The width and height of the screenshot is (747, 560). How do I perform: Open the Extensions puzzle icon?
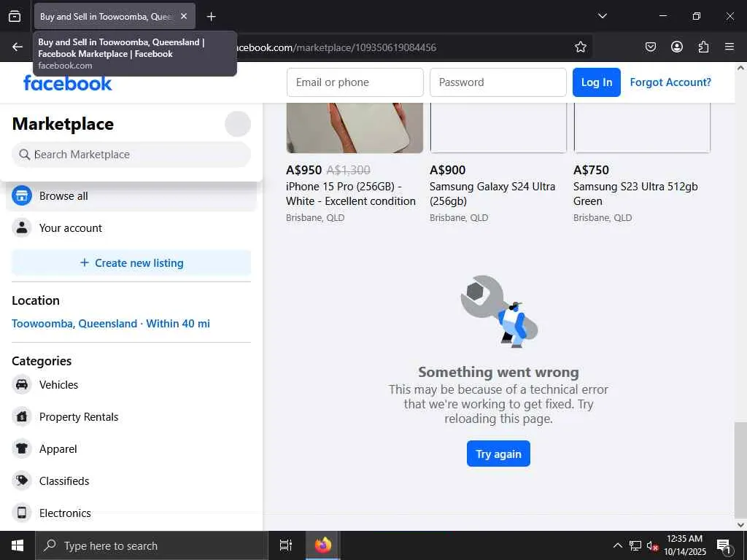tap(703, 47)
